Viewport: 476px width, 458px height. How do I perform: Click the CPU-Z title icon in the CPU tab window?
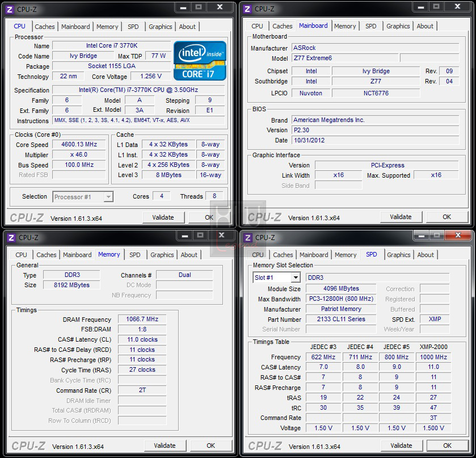[10, 10]
